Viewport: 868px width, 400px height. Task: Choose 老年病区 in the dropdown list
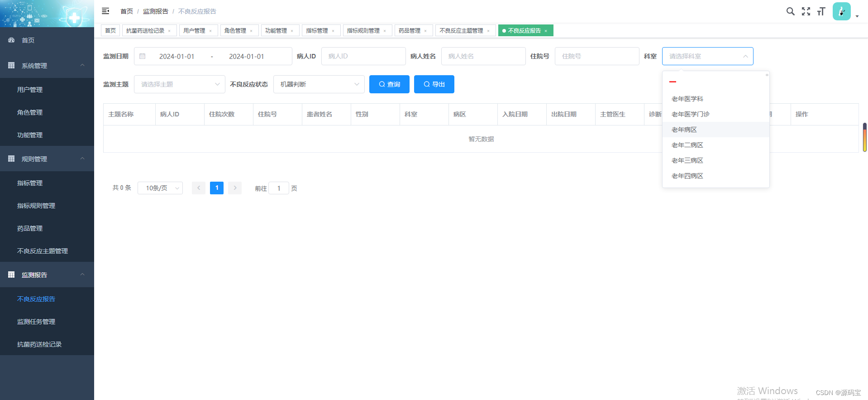coord(716,130)
